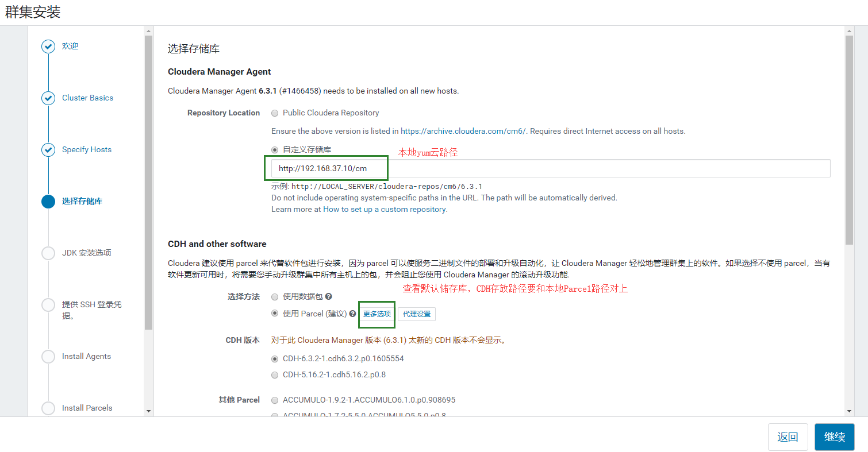868x452 pixels.
Task: Open the JDK 安装选项 step label
Action: (x=87, y=253)
